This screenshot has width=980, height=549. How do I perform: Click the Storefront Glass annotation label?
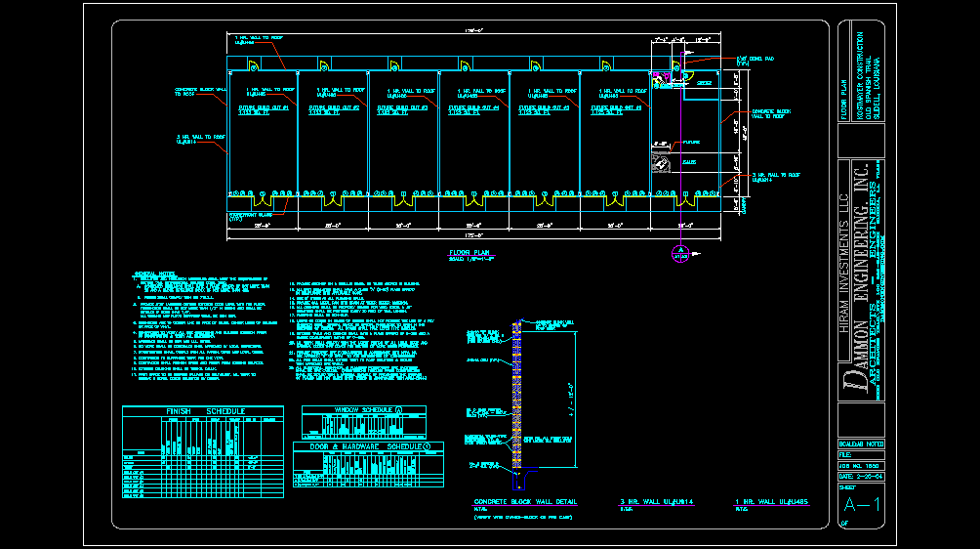[249, 215]
